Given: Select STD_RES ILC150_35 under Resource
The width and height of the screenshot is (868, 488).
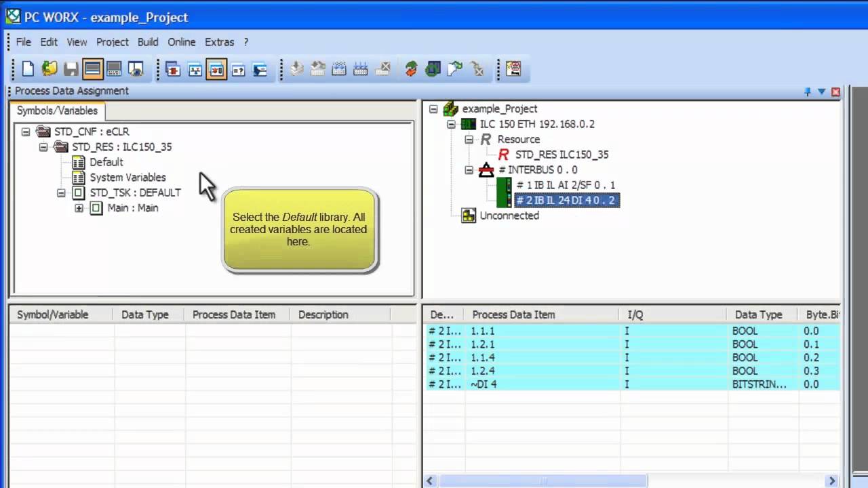Looking at the screenshot, I should pos(561,155).
